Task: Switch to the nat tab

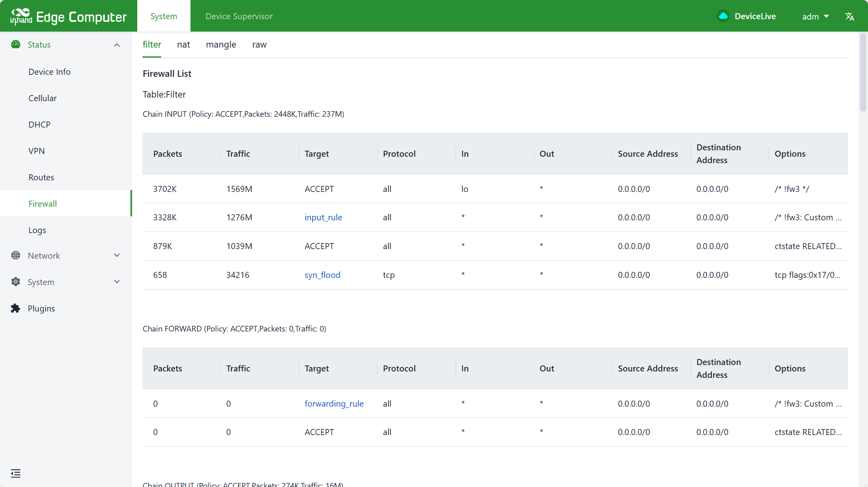Action: [183, 44]
